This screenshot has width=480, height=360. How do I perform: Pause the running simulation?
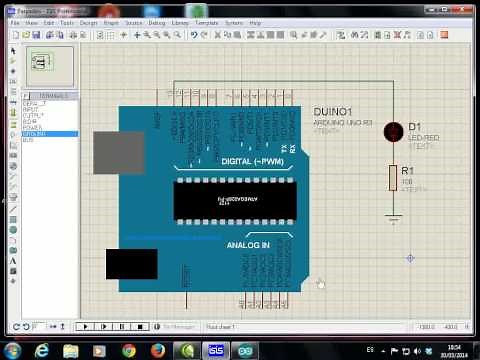click(x=122, y=327)
